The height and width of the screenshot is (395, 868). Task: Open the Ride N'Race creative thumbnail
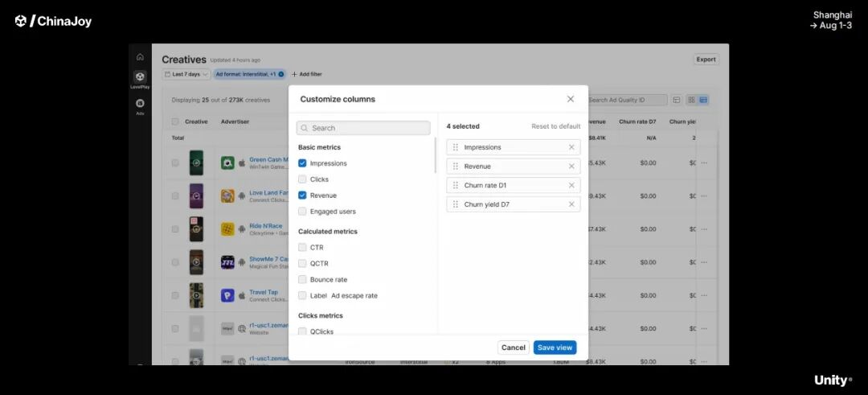[x=197, y=229]
